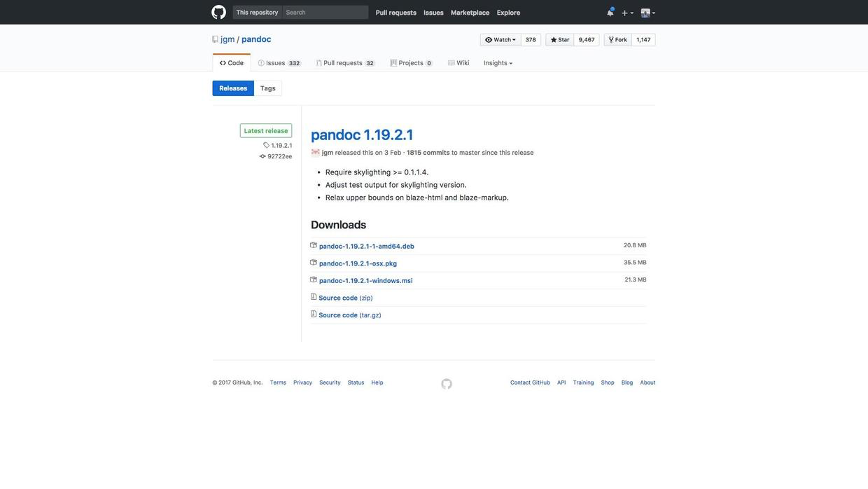The width and height of the screenshot is (868, 489).
Task: Download pandoc-1.19.2.1-osx.pkg
Action: tap(358, 263)
